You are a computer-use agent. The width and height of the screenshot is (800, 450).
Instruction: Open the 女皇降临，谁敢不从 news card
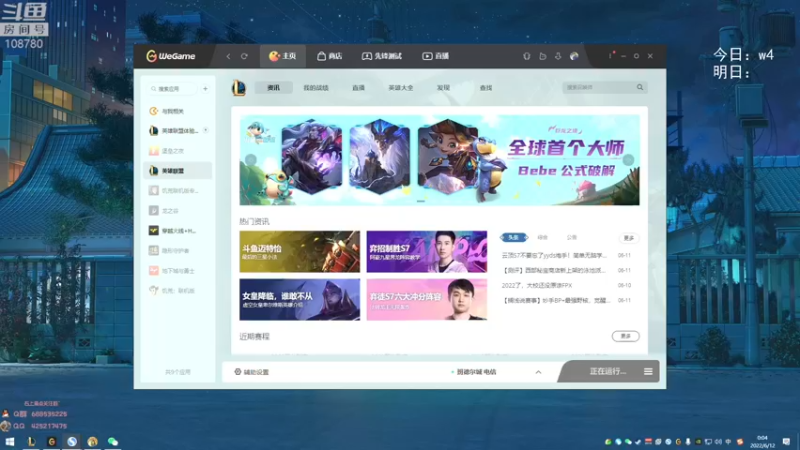[x=299, y=299]
